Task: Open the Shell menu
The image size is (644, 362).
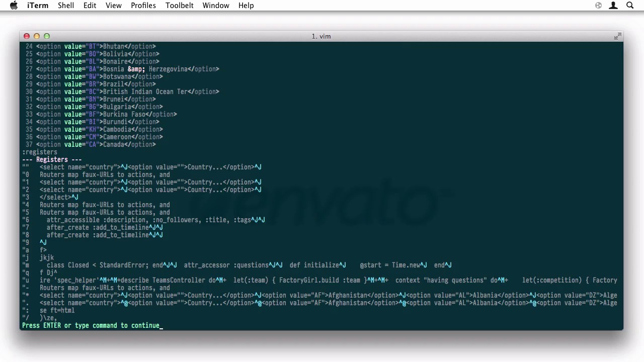Action: point(66,6)
